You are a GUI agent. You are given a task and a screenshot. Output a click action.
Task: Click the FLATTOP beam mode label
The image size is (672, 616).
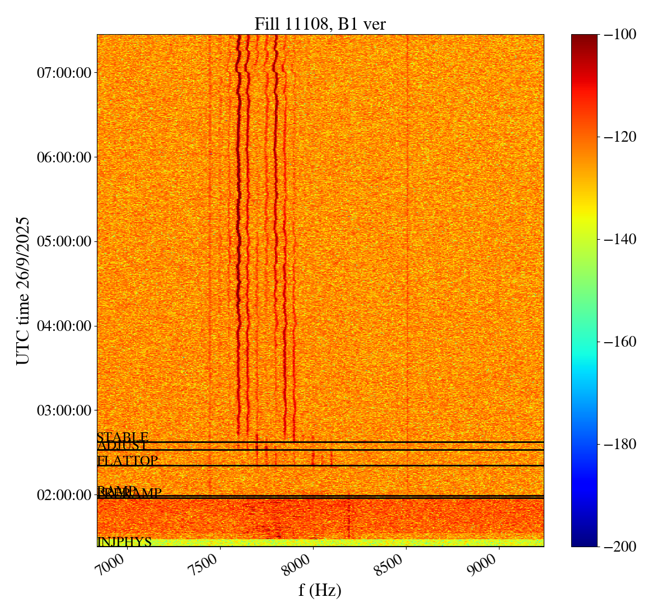point(128,461)
